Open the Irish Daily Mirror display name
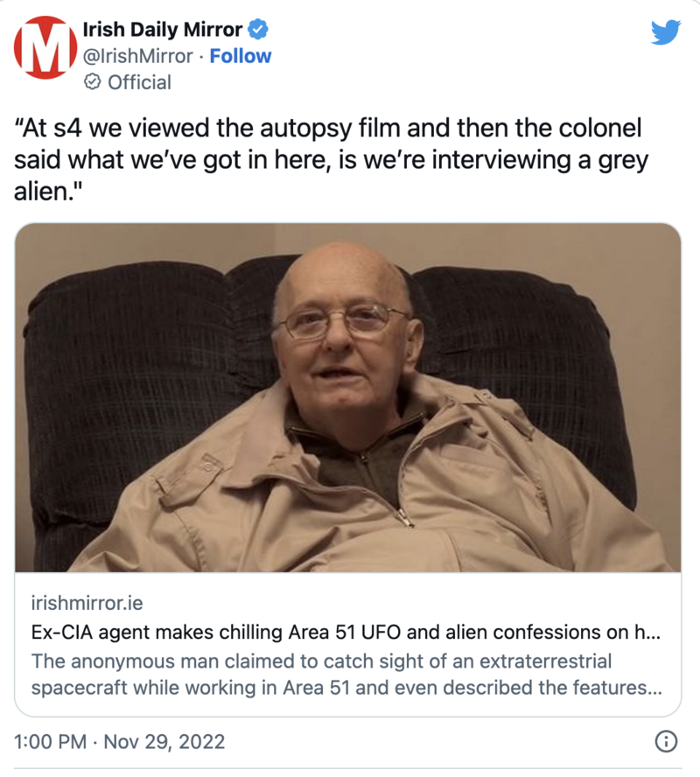700x777 pixels. (163, 30)
